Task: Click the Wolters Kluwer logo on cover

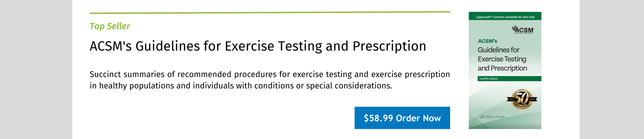Action: (x=492, y=117)
